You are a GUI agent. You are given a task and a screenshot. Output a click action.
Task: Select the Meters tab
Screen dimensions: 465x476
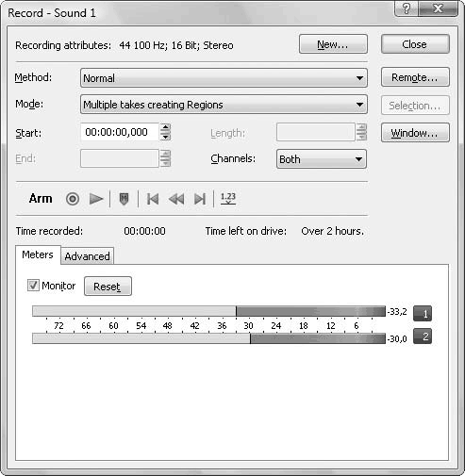coord(38,254)
